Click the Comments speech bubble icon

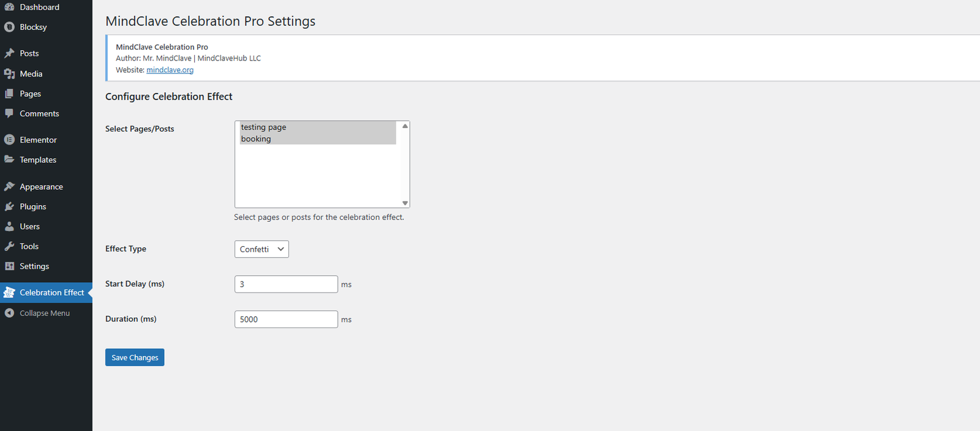[x=9, y=113]
